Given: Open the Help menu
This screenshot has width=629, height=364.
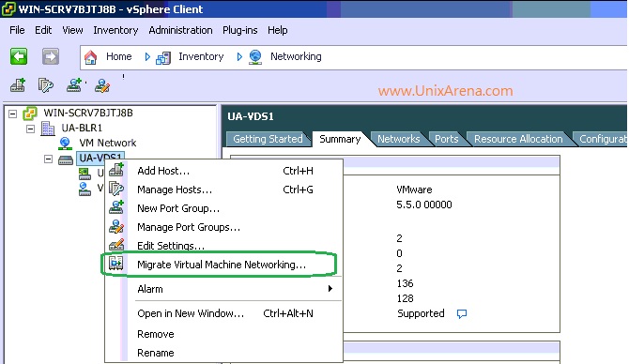Looking at the screenshot, I should point(278,30).
